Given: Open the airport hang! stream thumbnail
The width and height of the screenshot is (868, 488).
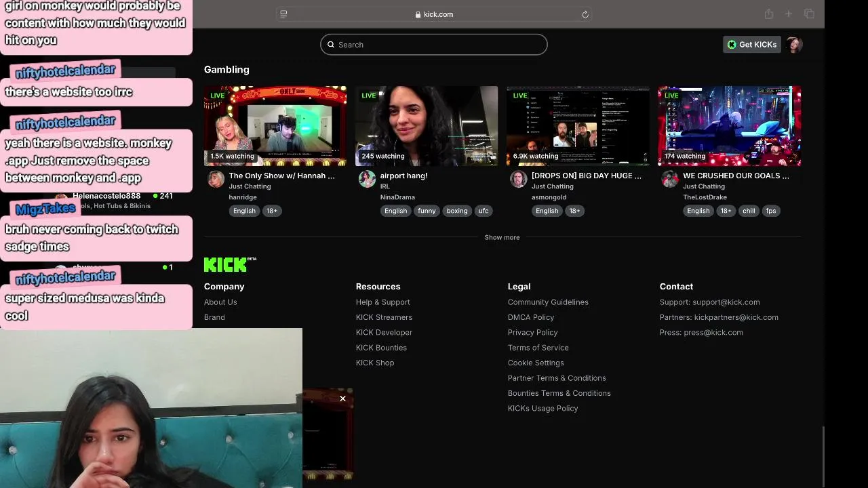Looking at the screenshot, I should 427,126.
